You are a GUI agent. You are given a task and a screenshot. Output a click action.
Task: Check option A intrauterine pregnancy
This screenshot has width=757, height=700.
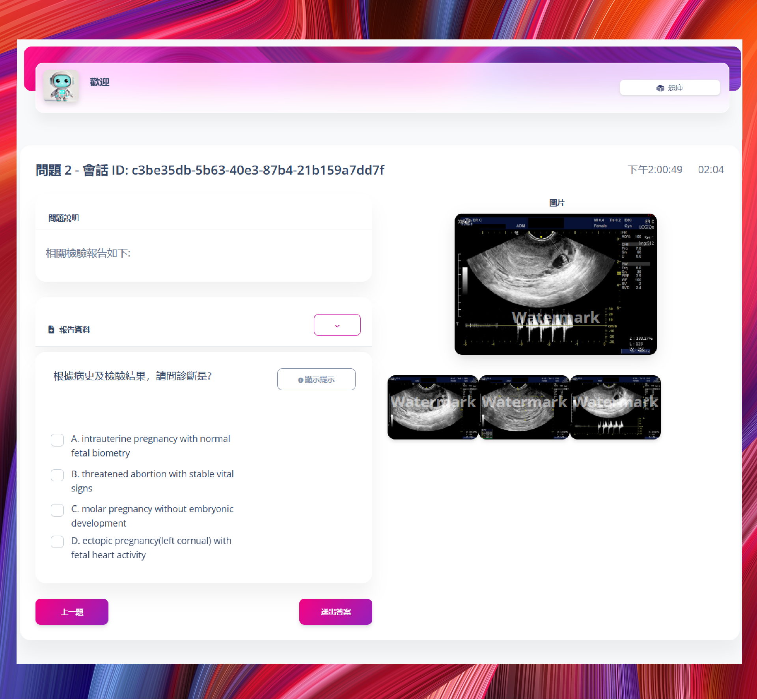coord(57,440)
